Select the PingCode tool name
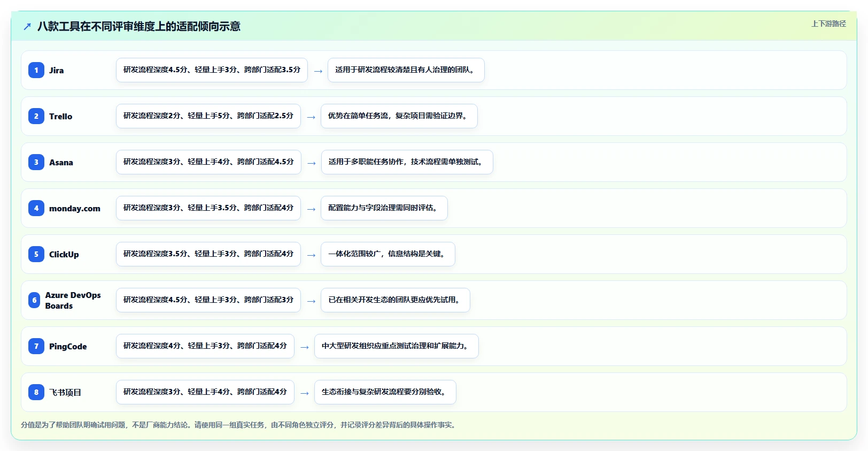The width and height of the screenshot is (868, 451). pyautogui.click(x=68, y=346)
